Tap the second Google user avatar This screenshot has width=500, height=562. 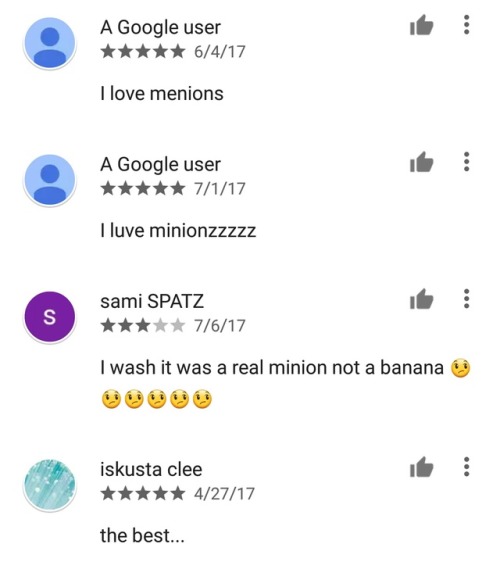50,180
